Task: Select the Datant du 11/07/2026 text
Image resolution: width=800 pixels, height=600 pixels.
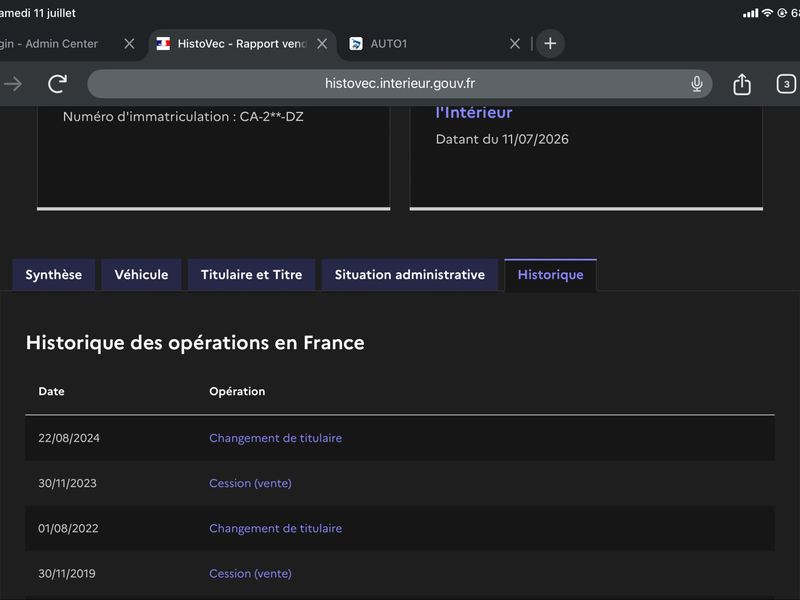Action: (x=502, y=139)
